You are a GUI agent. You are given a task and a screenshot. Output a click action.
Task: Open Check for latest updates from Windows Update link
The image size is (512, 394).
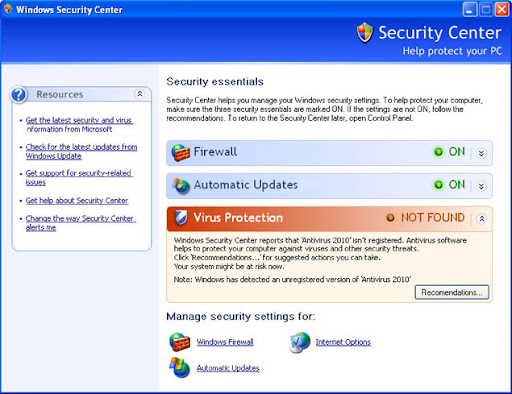pyautogui.click(x=81, y=151)
